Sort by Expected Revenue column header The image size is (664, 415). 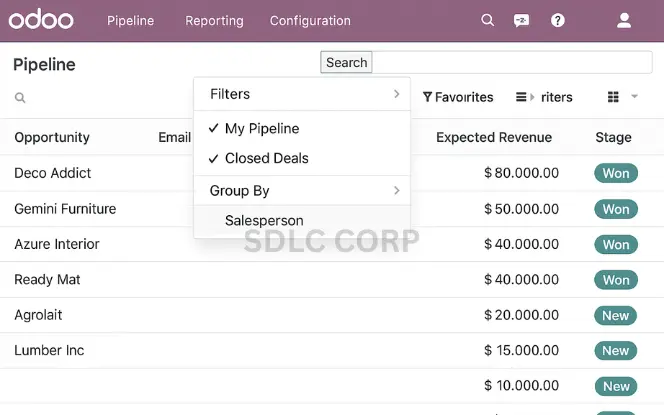[494, 137]
